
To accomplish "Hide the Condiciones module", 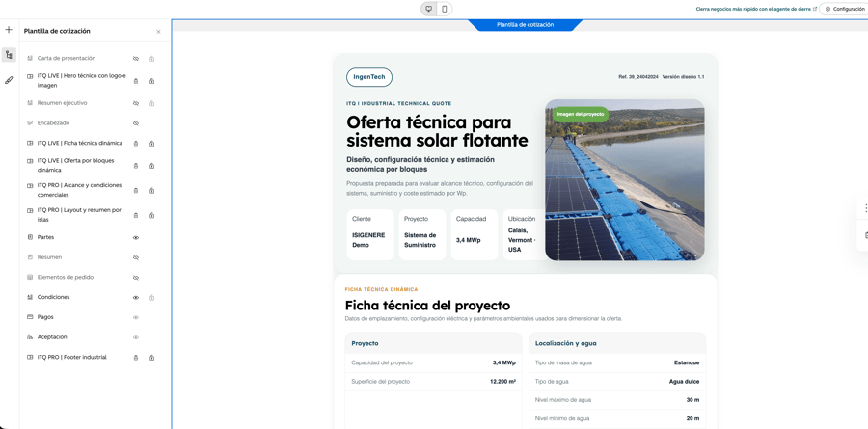I will pyautogui.click(x=136, y=298).
